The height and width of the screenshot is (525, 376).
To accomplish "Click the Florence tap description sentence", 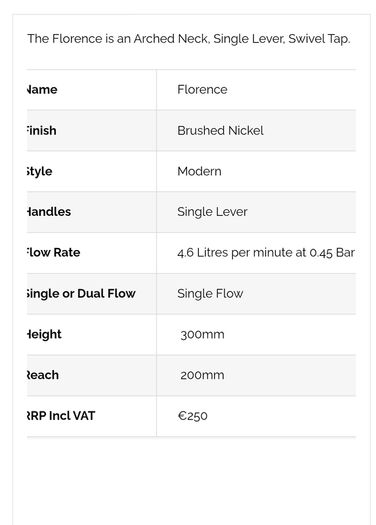I will pos(189,39).
